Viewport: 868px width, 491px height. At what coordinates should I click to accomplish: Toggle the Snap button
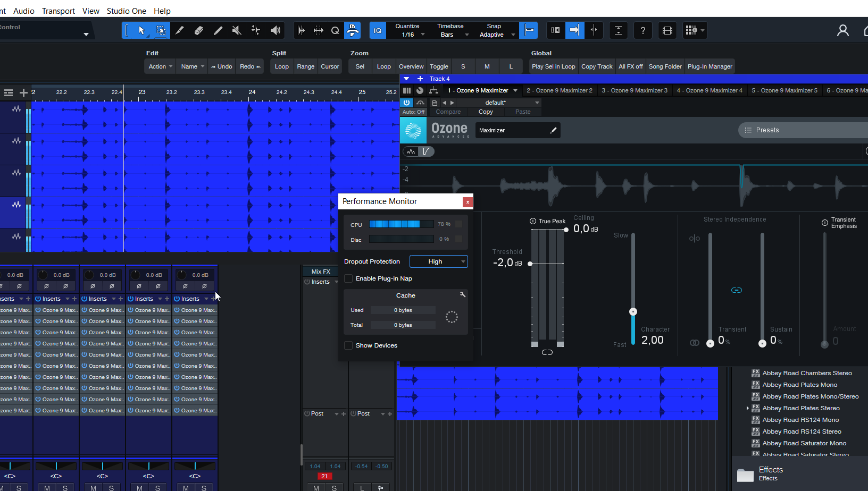coord(529,30)
